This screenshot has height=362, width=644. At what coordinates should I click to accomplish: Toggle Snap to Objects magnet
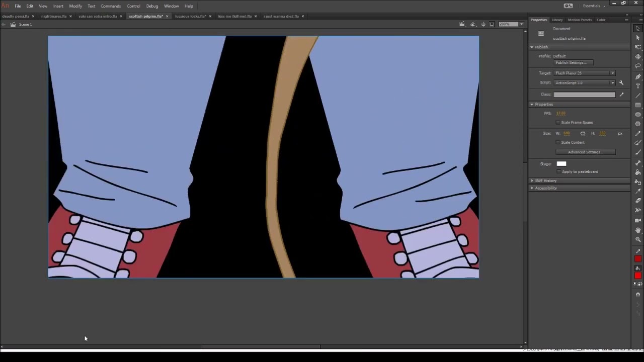(x=638, y=294)
